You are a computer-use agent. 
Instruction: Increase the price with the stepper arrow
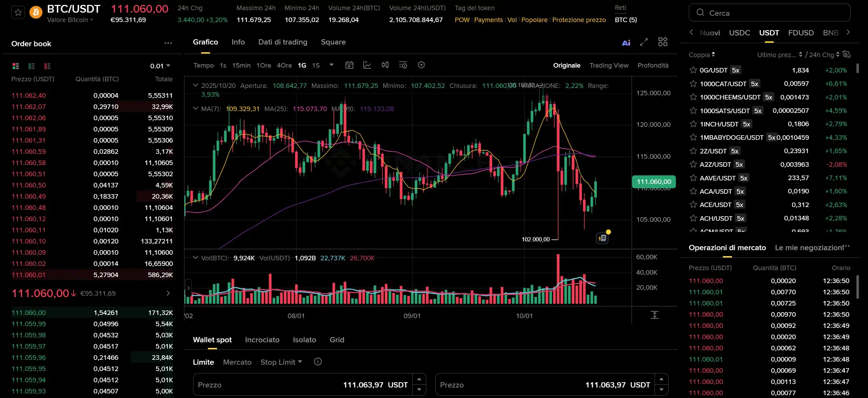click(420, 379)
